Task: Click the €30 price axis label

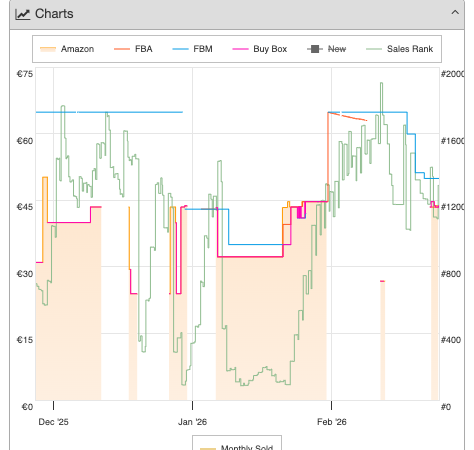Action: click(25, 274)
